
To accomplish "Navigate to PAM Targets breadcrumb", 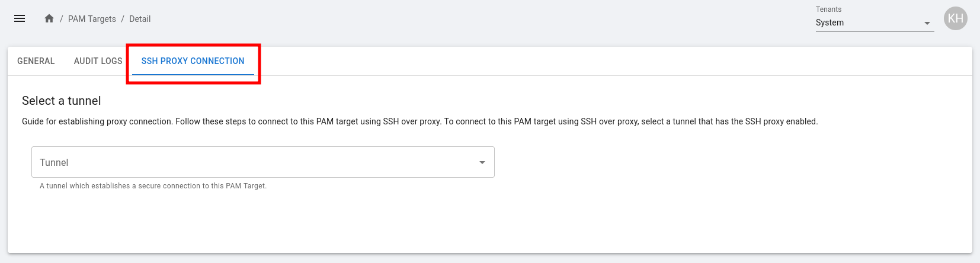I will click(92, 19).
